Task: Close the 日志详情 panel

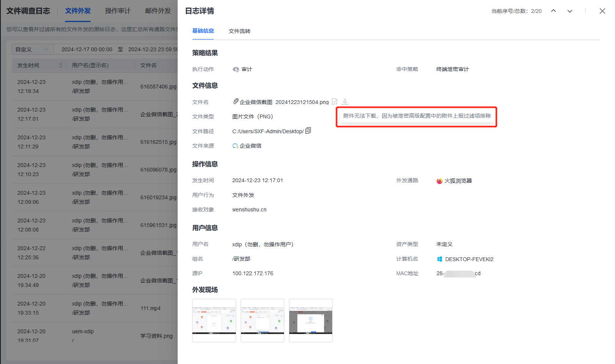Action: pyautogui.click(x=602, y=11)
